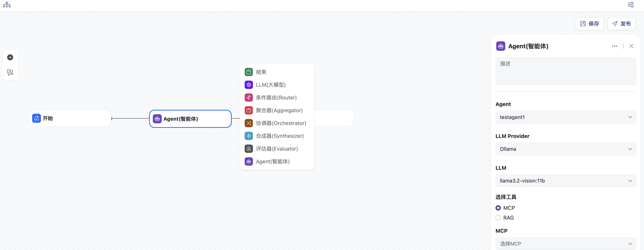Expand the LLM Provider Ollama dropdown
Screen dimensions: 644x250
pos(566,149)
